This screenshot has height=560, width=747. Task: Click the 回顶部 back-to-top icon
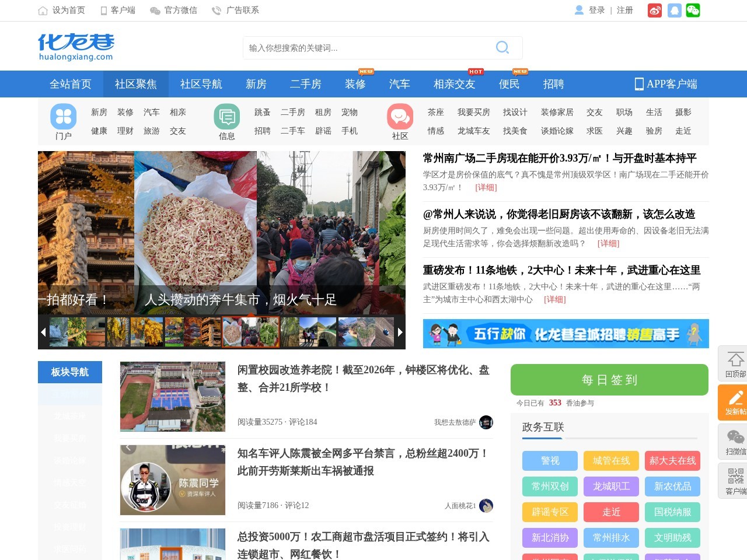pyautogui.click(x=734, y=362)
